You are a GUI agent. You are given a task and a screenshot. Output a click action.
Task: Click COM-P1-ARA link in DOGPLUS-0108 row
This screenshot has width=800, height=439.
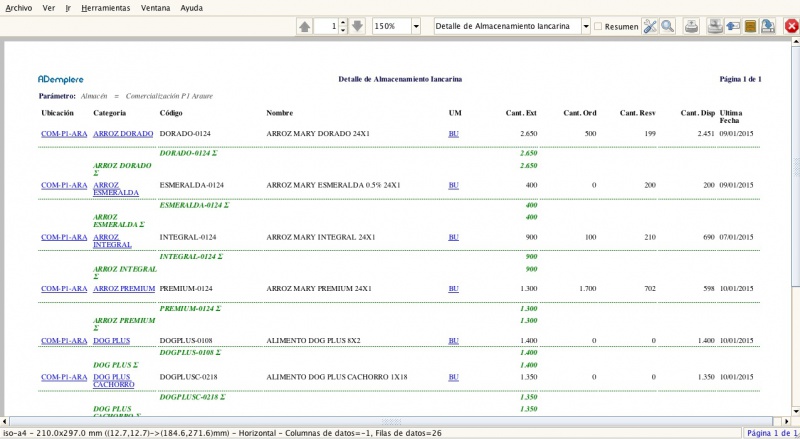[64, 340]
